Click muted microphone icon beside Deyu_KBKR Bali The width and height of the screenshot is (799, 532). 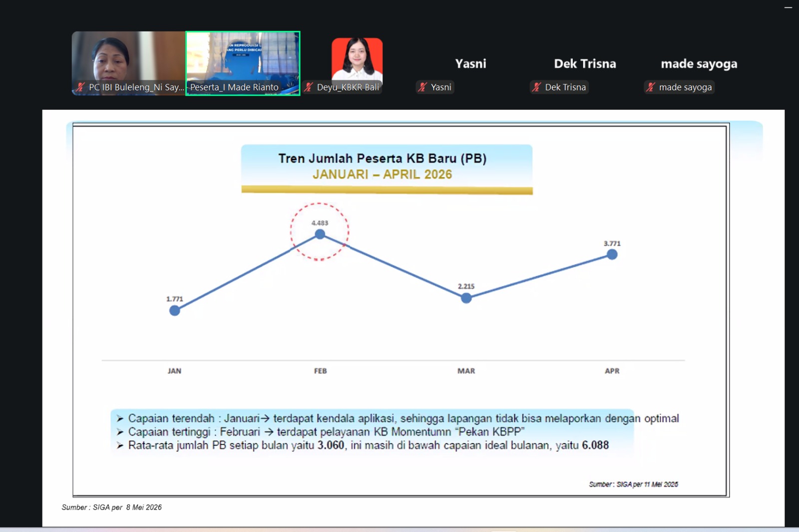309,87
